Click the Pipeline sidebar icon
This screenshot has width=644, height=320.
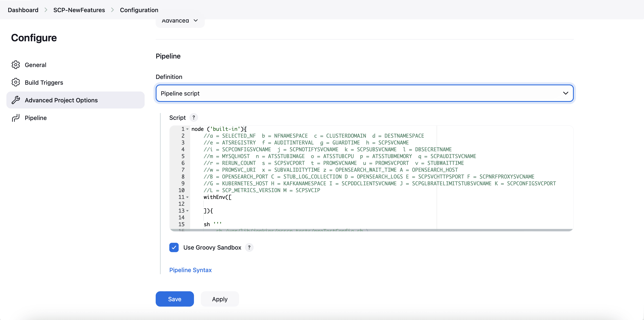point(16,118)
